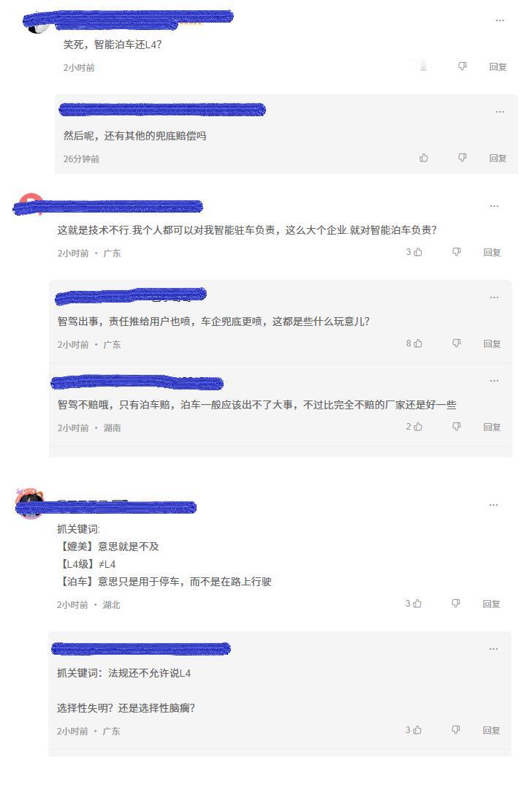Toggle dislike on '这就是技术不行' comment
The width and height of the screenshot is (532, 790).
pos(457,252)
